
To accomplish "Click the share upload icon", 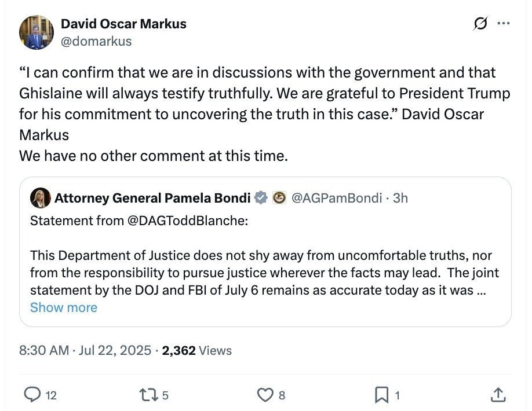I will click(497, 395).
